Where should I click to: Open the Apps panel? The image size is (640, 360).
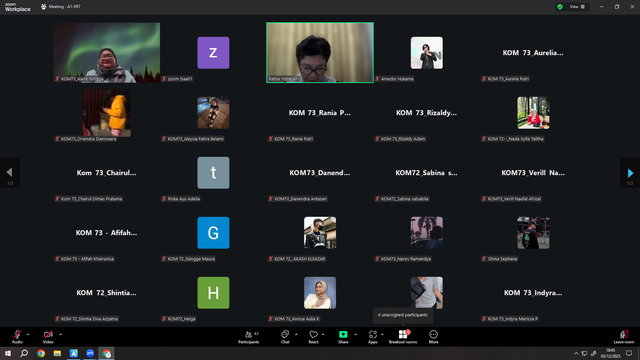[x=373, y=337]
